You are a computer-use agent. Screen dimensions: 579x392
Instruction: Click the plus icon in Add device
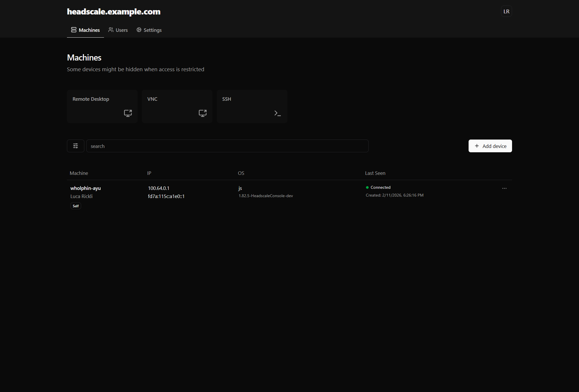(x=477, y=146)
